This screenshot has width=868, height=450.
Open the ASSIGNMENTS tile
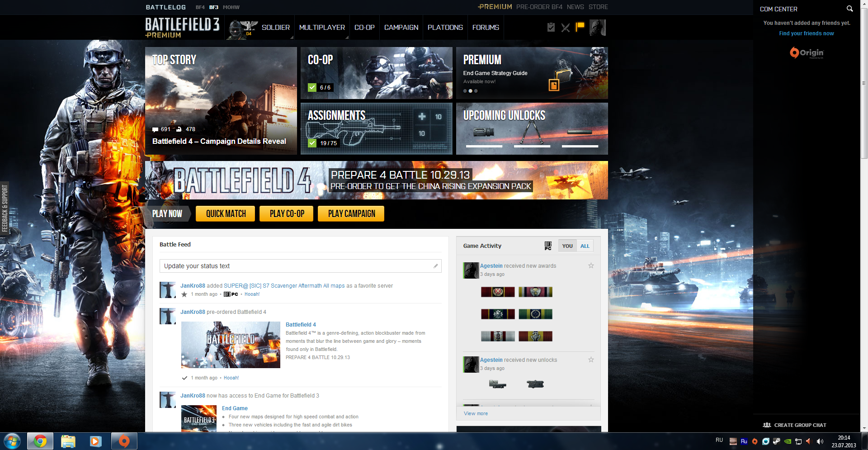(377, 129)
